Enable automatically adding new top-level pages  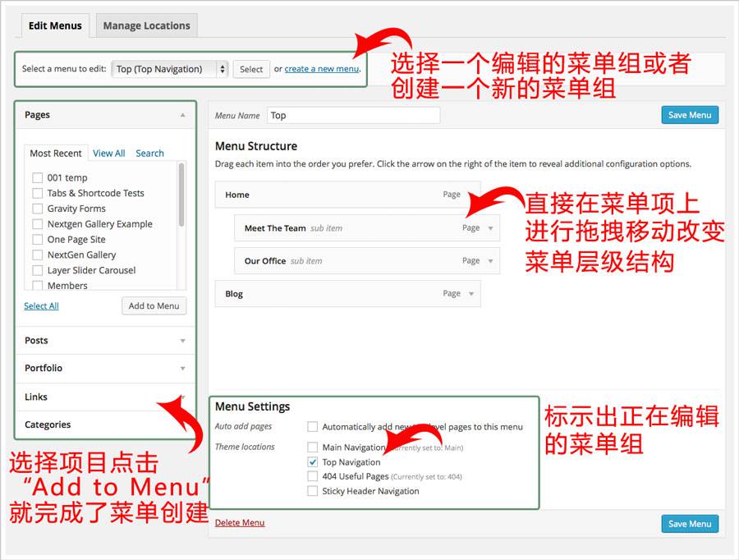[312, 426]
